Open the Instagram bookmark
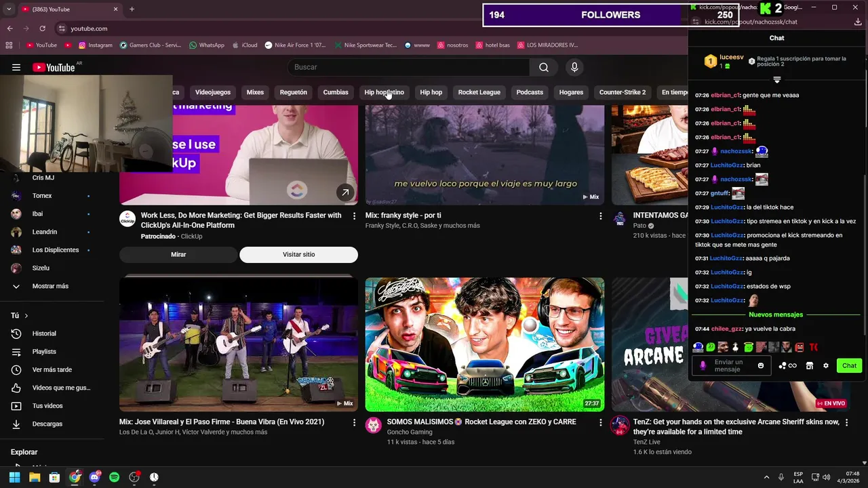The width and height of the screenshot is (868, 488). pyautogui.click(x=95, y=45)
